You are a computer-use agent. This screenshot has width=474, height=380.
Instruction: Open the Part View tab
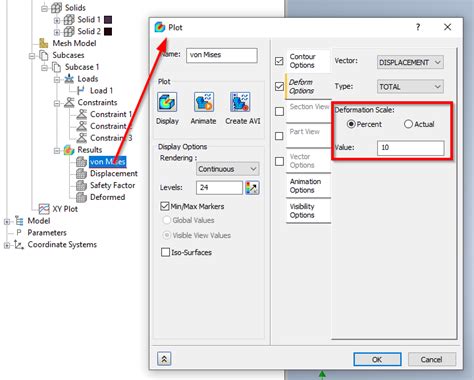coord(308,136)
